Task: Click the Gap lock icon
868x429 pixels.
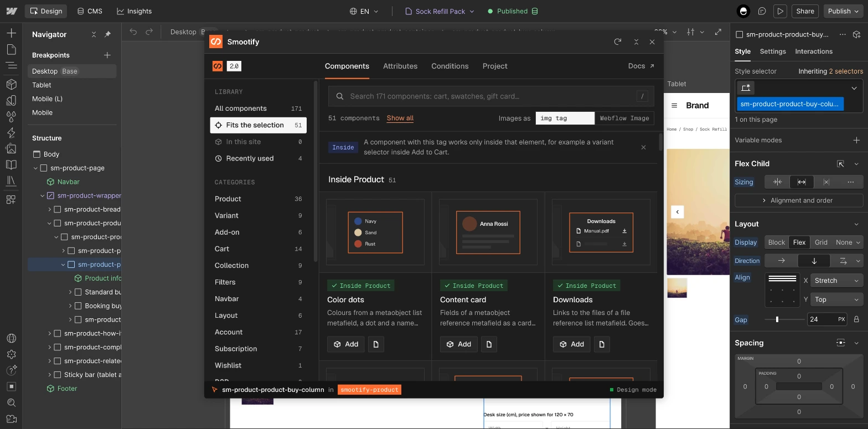Action: 856,319
